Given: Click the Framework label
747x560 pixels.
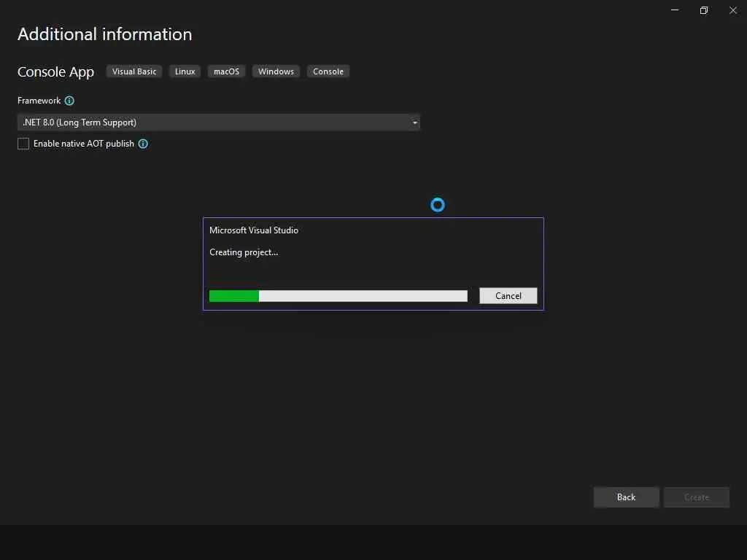Looking at the screenshot, I should (39, 101).
